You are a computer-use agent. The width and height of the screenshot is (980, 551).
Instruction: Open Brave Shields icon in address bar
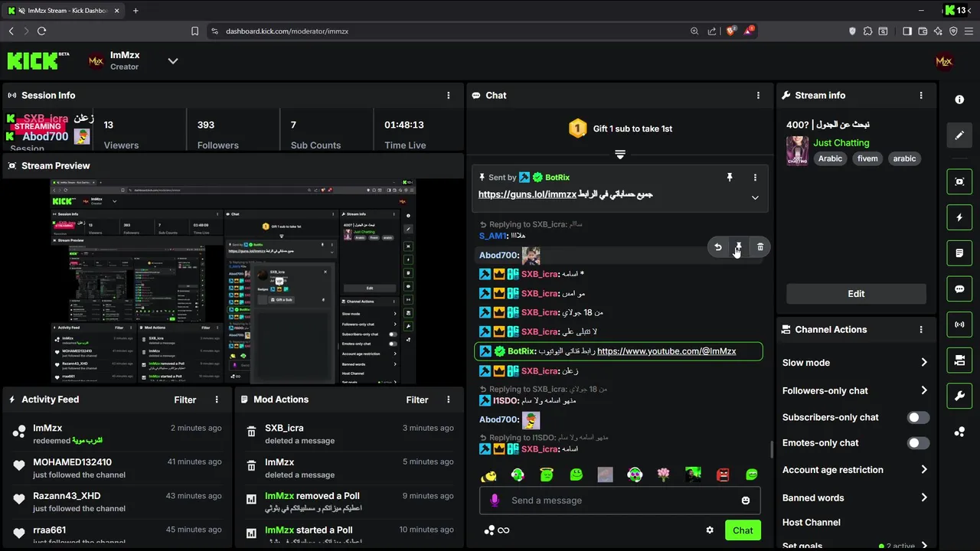731,31
